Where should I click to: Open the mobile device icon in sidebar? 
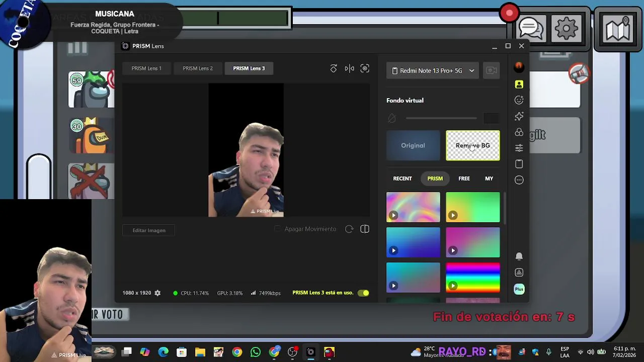519,164
